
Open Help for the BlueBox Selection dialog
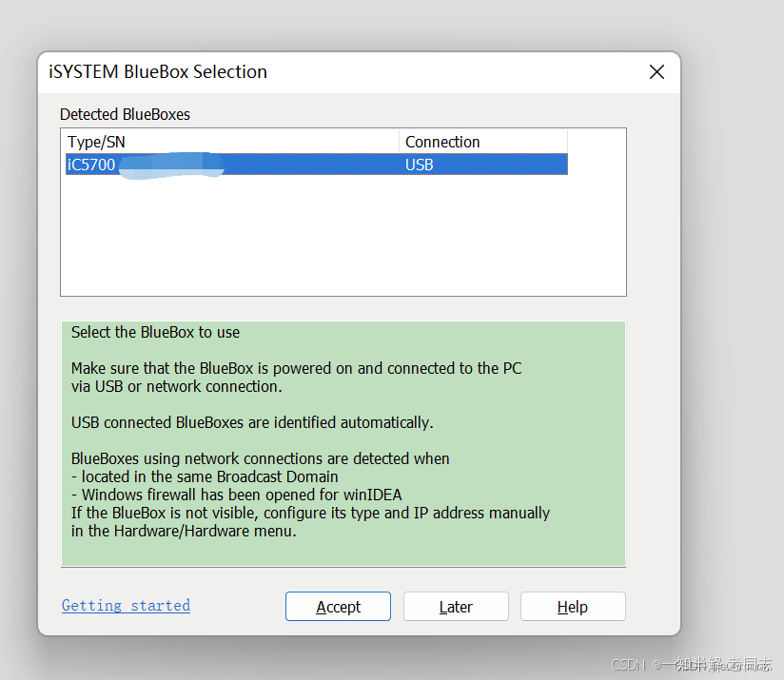pyautogui.click(x=573, y=606)
